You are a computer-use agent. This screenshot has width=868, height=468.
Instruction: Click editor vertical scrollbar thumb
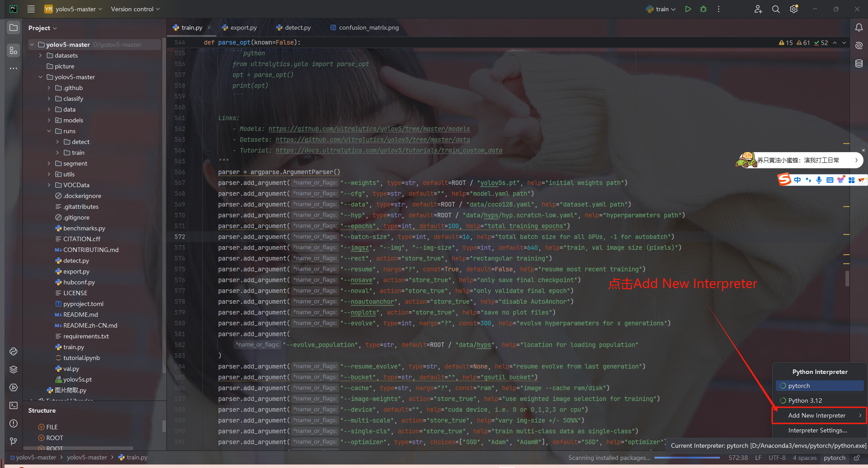pyautogui.click(x=847, y=279)
